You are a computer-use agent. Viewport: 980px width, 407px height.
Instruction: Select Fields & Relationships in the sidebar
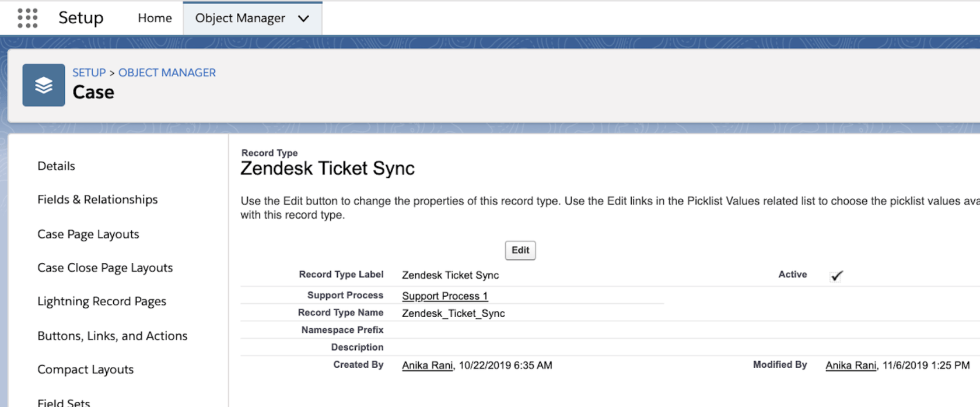(x=97, y=199)
